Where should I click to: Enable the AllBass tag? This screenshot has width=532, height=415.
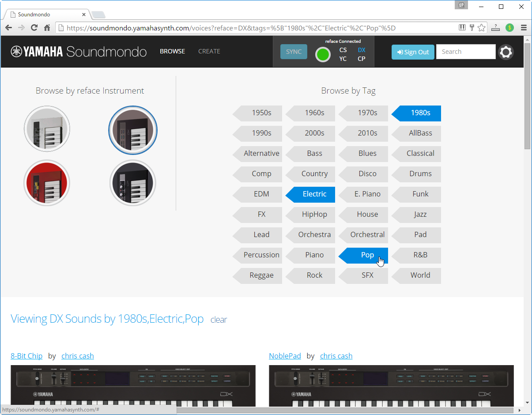click(x=416, y=134)
